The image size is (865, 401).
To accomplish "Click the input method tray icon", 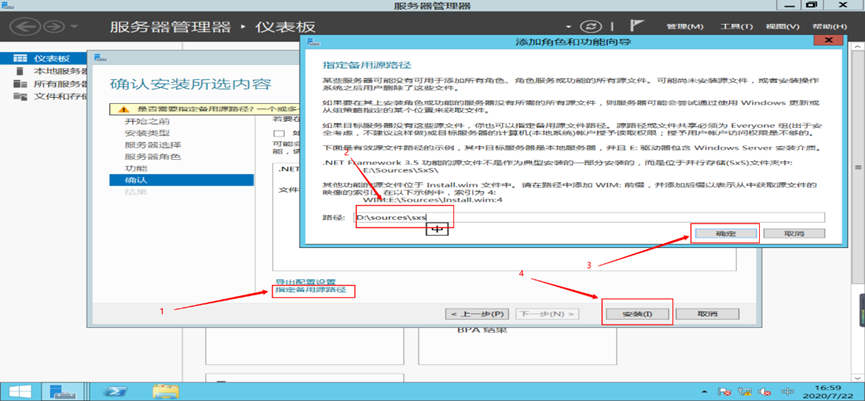I will coord(786,391).
